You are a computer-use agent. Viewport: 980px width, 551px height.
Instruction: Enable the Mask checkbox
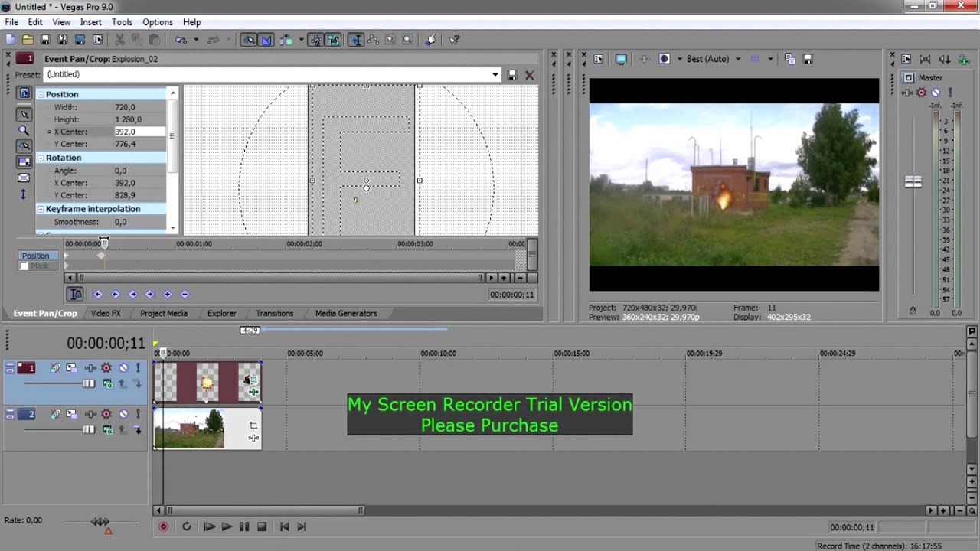pyautogui.click(x=24, y=266)
